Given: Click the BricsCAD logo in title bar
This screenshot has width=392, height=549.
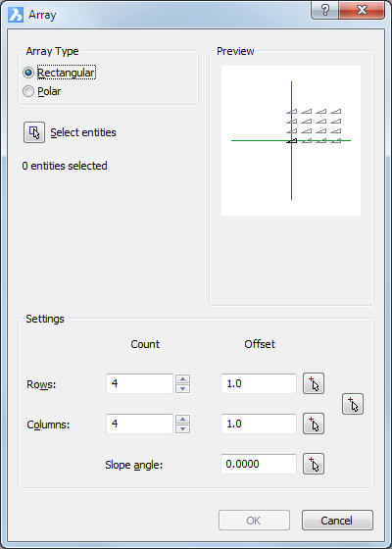Looking at the screenshot, I should coord(16,15).
